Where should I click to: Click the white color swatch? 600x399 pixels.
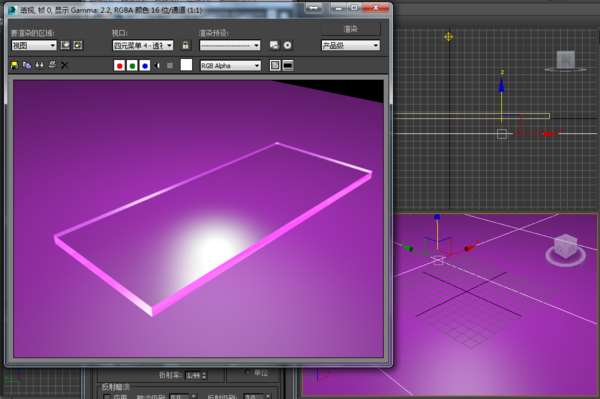tap(186, 65)
